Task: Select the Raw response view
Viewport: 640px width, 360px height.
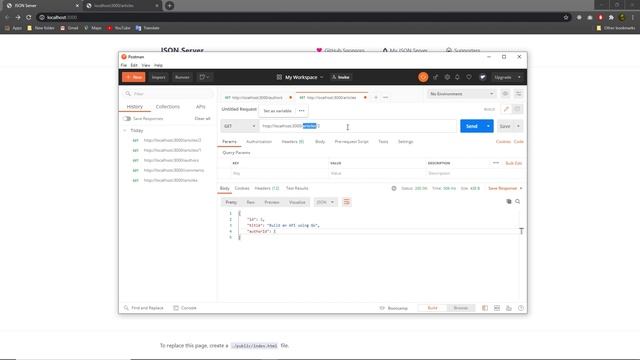Action: [251, 202]
